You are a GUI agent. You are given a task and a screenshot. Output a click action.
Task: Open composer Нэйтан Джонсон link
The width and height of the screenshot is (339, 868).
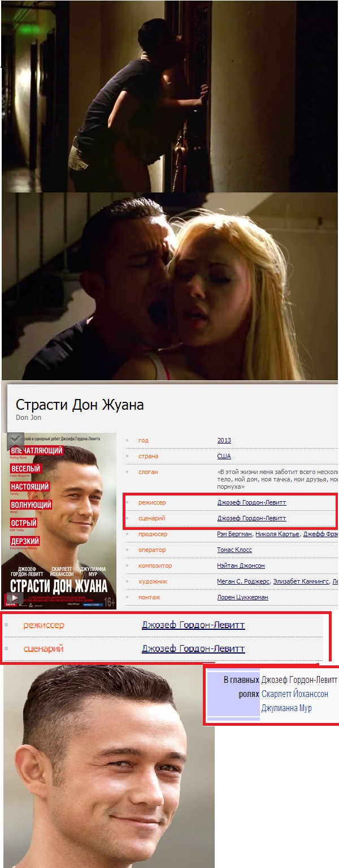tap(241, 565)
